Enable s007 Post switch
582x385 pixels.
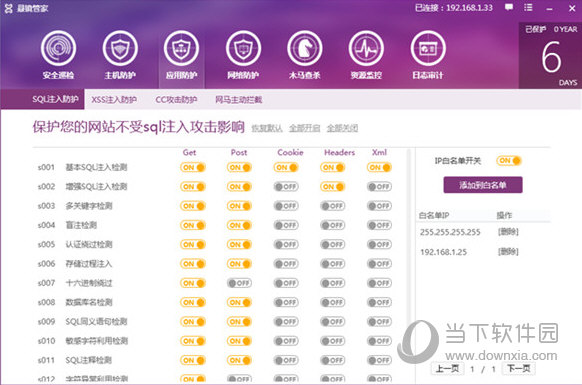point(239,283)
